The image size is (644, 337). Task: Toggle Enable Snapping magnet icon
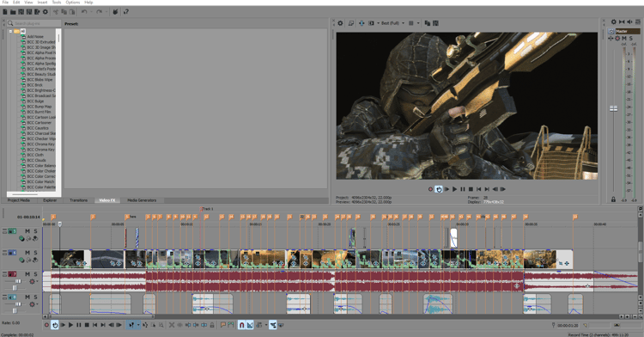point(242,325)
